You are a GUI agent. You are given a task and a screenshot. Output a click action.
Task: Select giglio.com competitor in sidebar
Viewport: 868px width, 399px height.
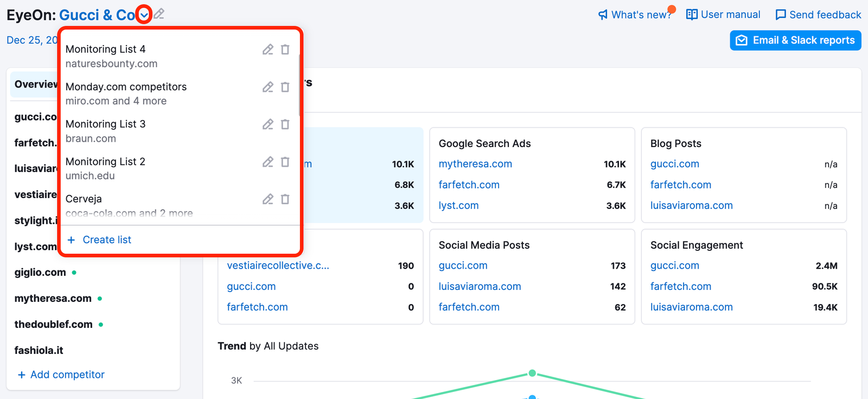click(x=40, y=273)
